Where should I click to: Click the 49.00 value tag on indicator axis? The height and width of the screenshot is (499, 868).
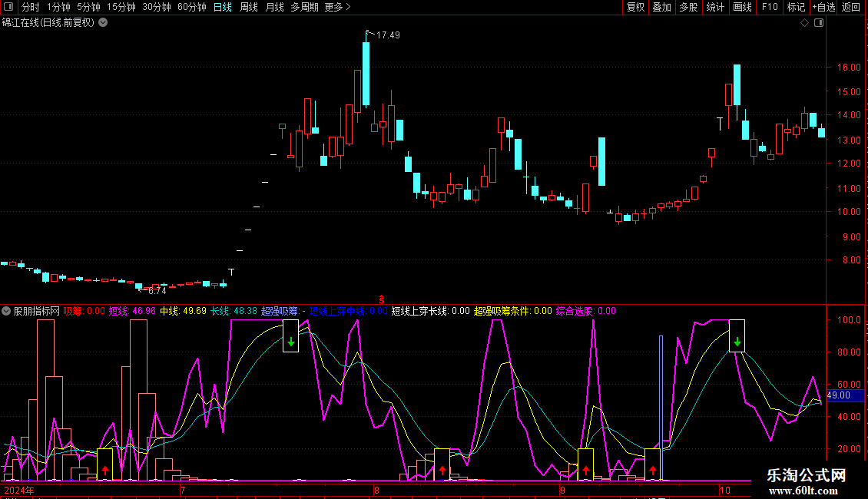point(839,395)
